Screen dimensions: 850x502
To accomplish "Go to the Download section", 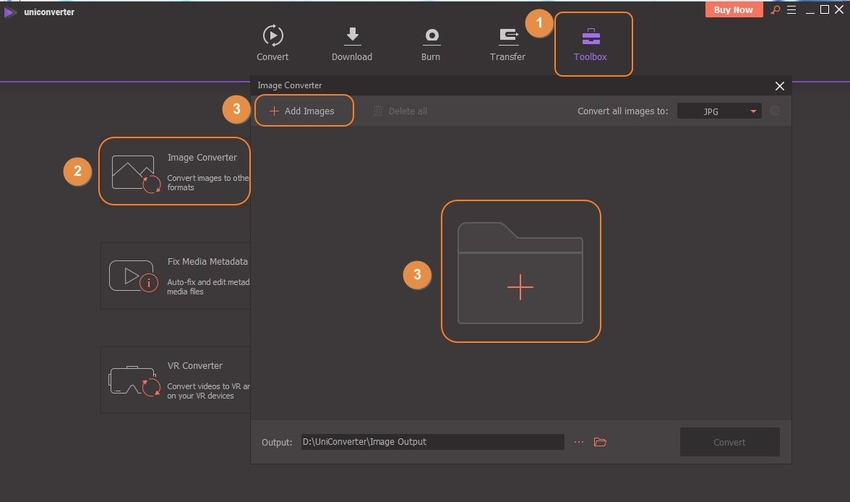I will point(351,44).
